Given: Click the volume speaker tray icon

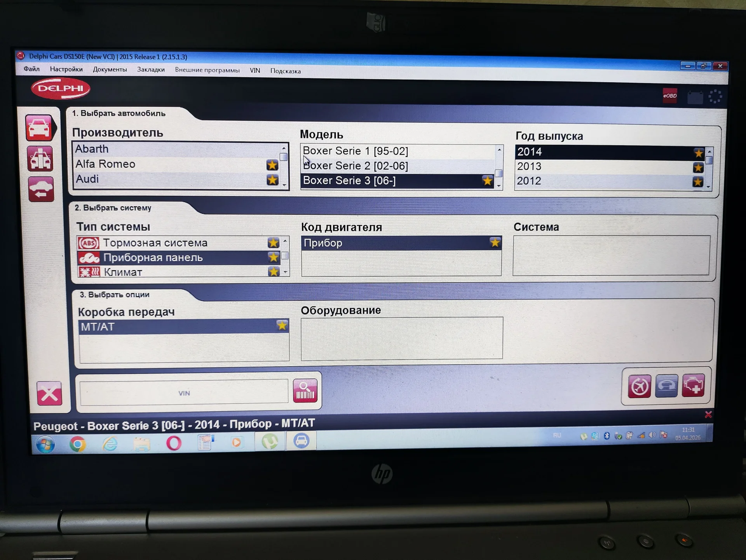Looking at the screenshot, I should [x=652, y=435].
